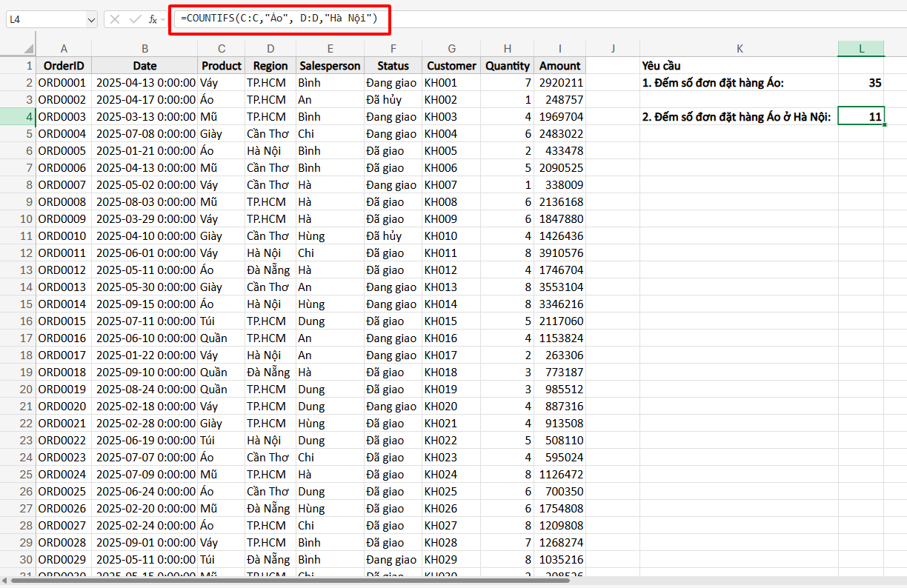The height and width of the screenshot is (588, 907).
Task: Expand the Name Box dropdown arrow
Action: coord(91,19)
